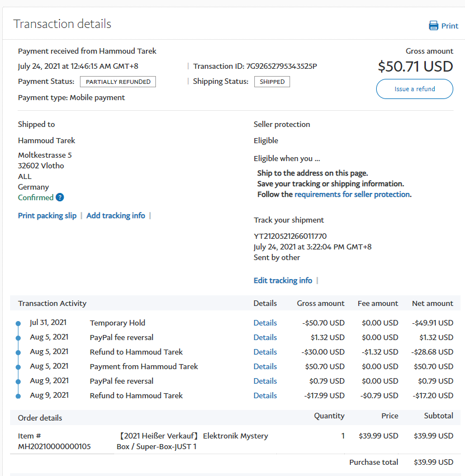Click the PARTIALLY REFUNDED status badge
This screenshot has height=476, width=465.
[118, 82]
